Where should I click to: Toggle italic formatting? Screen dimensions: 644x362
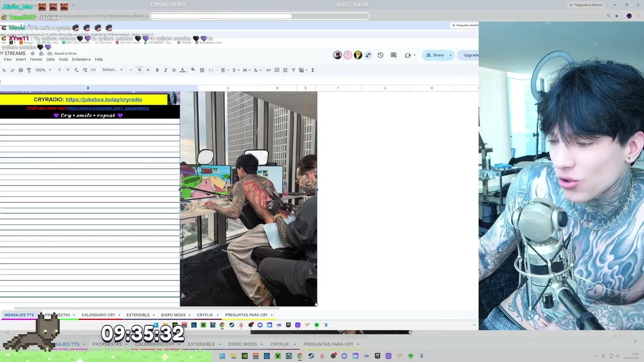coord(166,70)
